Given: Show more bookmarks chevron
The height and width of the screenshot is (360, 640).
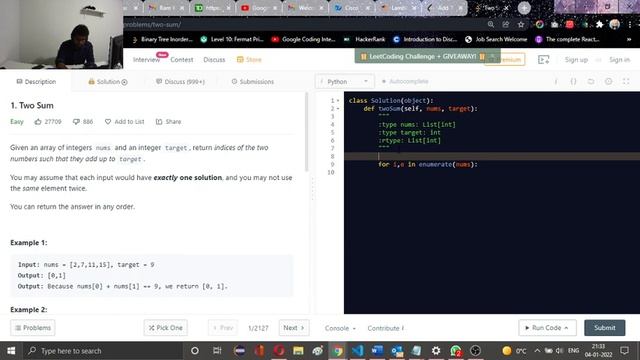Looking at the screenshot, I should coord(629,39).
